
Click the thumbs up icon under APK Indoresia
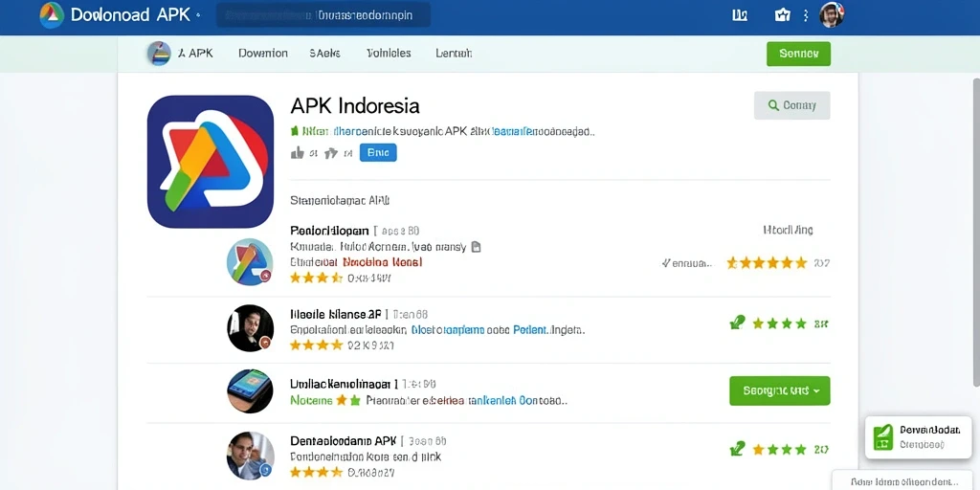[x=298, y=152]
